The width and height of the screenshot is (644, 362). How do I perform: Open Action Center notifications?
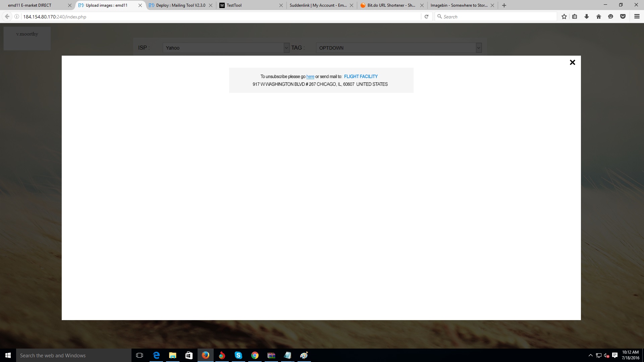point(615,355)
